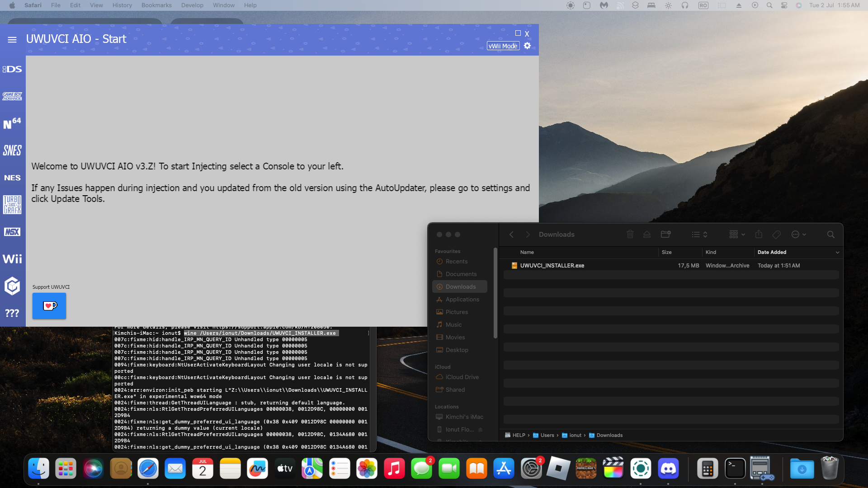
Task: Select the MSX console
Action: pyautogui.click(x=12, y=232)
